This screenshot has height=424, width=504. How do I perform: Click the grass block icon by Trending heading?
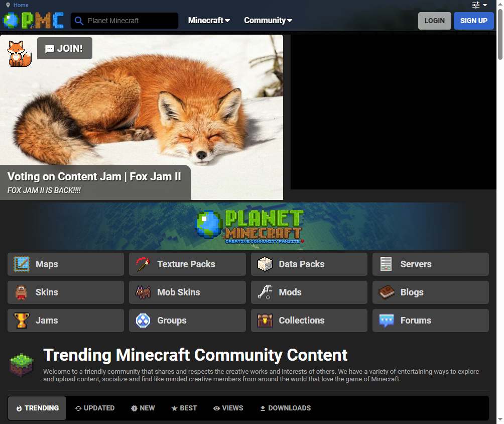tap(22, 365)
